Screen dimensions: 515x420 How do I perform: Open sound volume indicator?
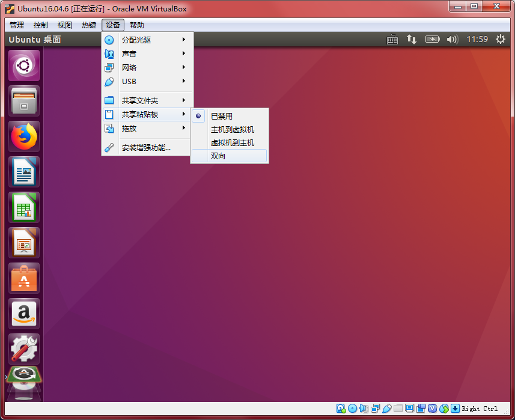(x=453, y=40)
